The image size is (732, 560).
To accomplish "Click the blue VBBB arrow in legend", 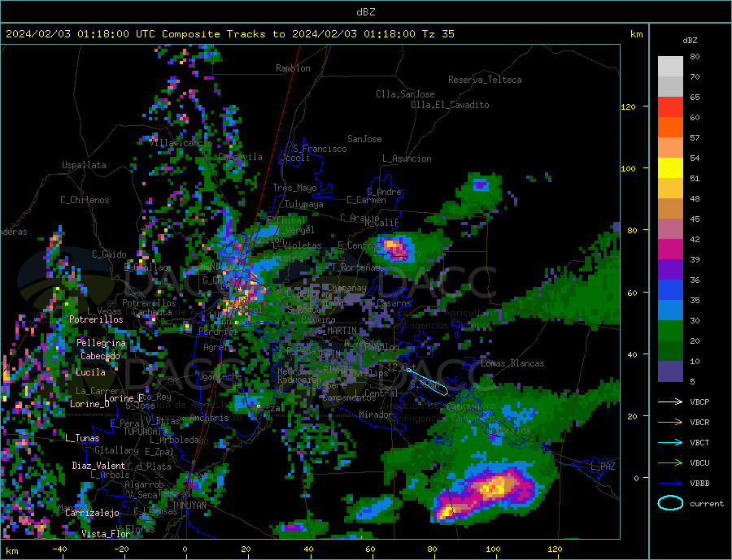I will coord(670,484).
